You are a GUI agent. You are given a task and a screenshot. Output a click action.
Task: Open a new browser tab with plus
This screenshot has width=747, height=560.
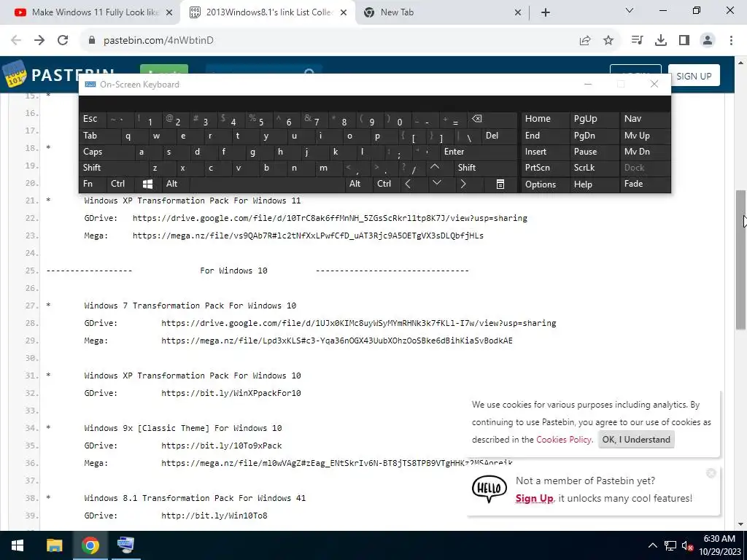pyautogui.click(x=546, y=12)
